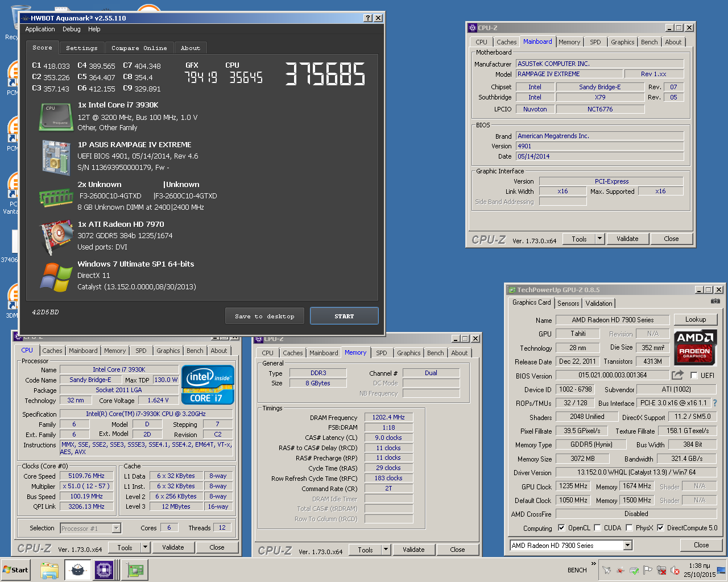Click the BIOS version field 4901

[x=599, y=146]
